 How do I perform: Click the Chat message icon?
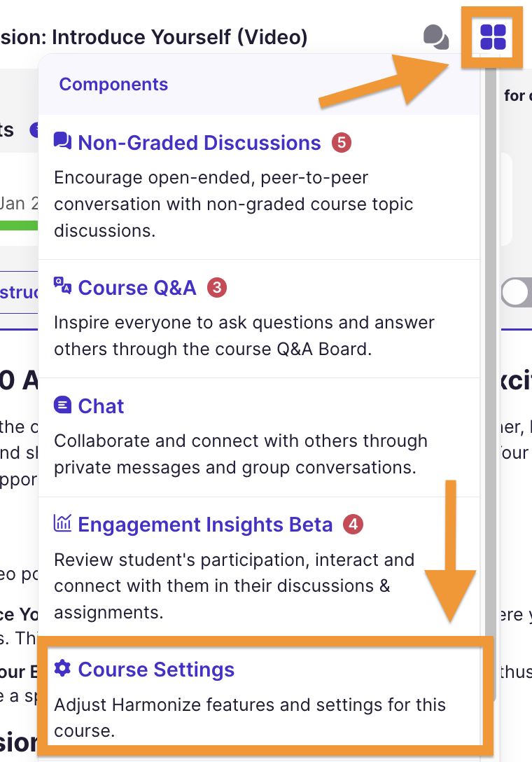tap(62, 405)
